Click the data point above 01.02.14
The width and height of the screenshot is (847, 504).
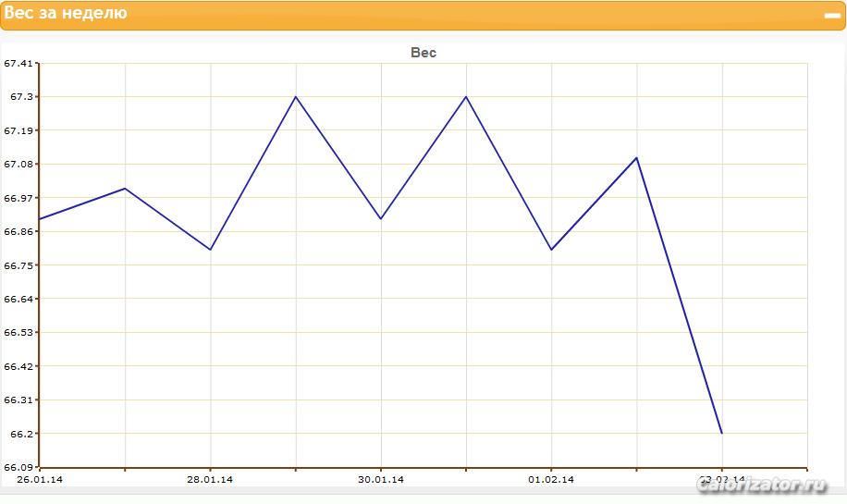click(x=551, y=250)
